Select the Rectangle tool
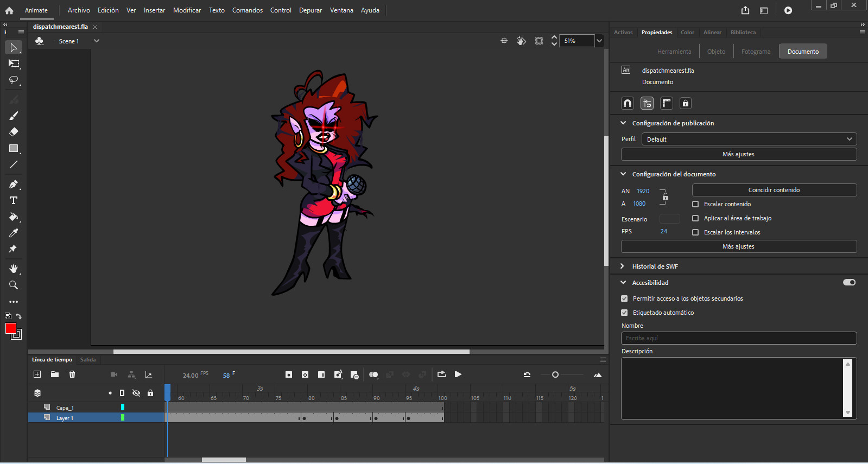 click(x=14, y=148)
